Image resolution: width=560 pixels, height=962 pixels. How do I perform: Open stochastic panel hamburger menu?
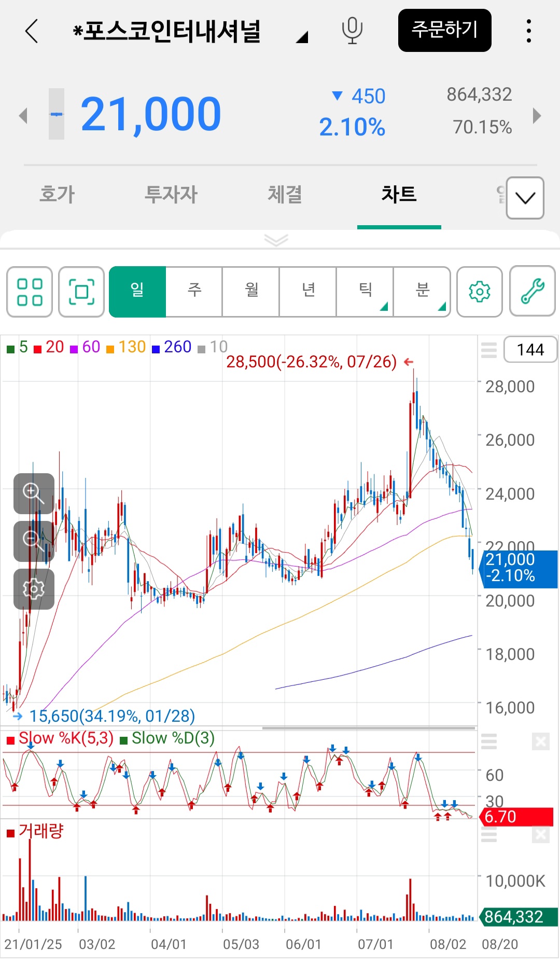click(489, 741)
